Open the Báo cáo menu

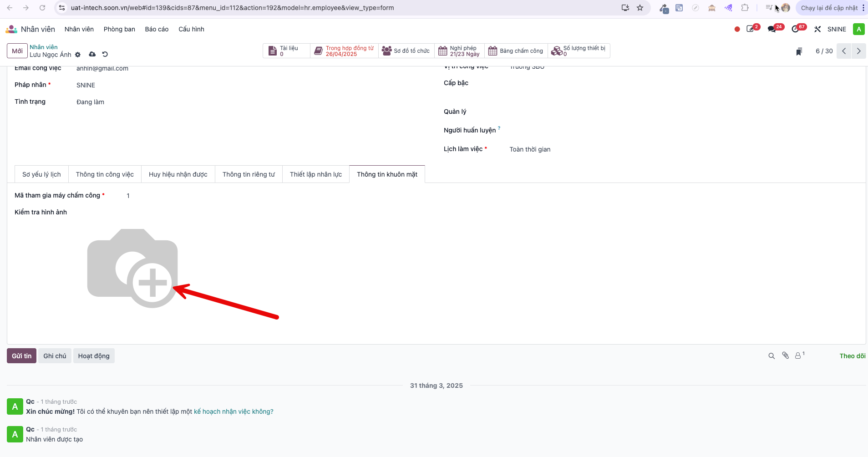tap(157, 29)
